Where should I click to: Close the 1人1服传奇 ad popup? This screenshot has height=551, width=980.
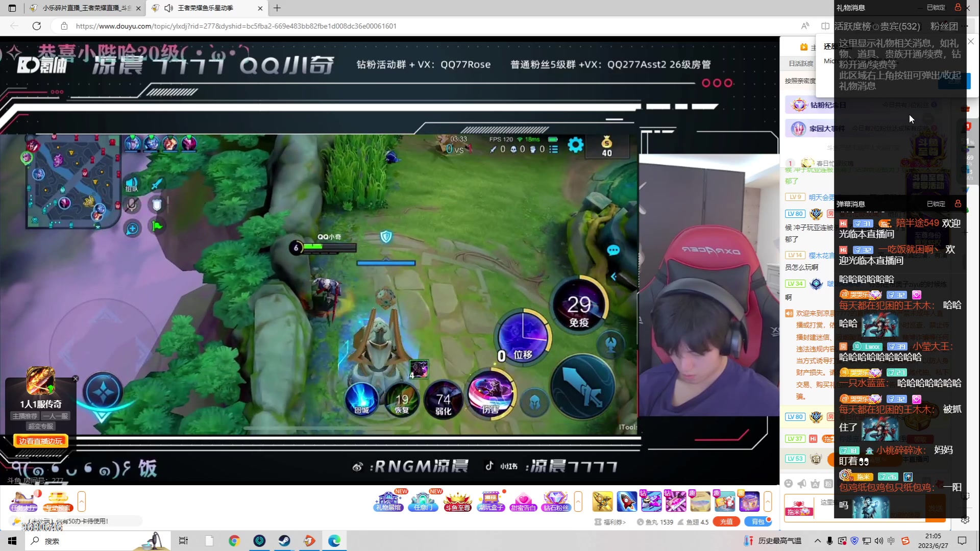(76, 379)
